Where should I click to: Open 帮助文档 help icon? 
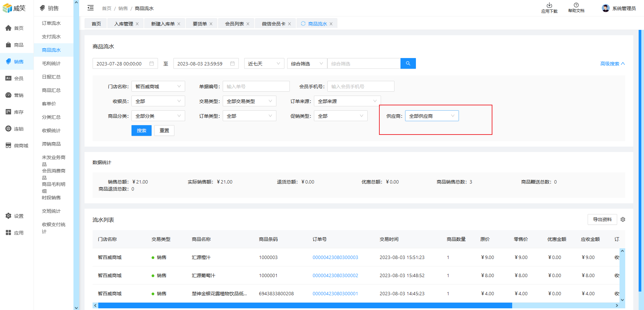tap(576, 5)
